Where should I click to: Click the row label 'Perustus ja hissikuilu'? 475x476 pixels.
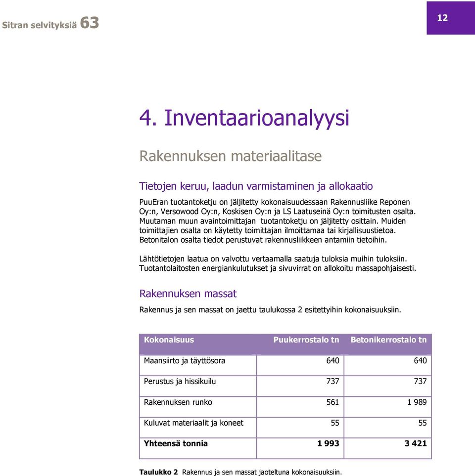180,381
